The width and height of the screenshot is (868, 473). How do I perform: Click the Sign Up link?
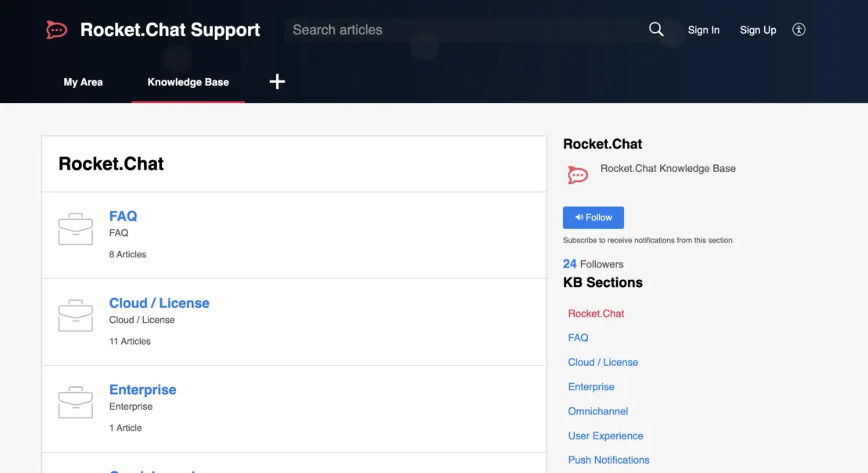tap(757, 30)
